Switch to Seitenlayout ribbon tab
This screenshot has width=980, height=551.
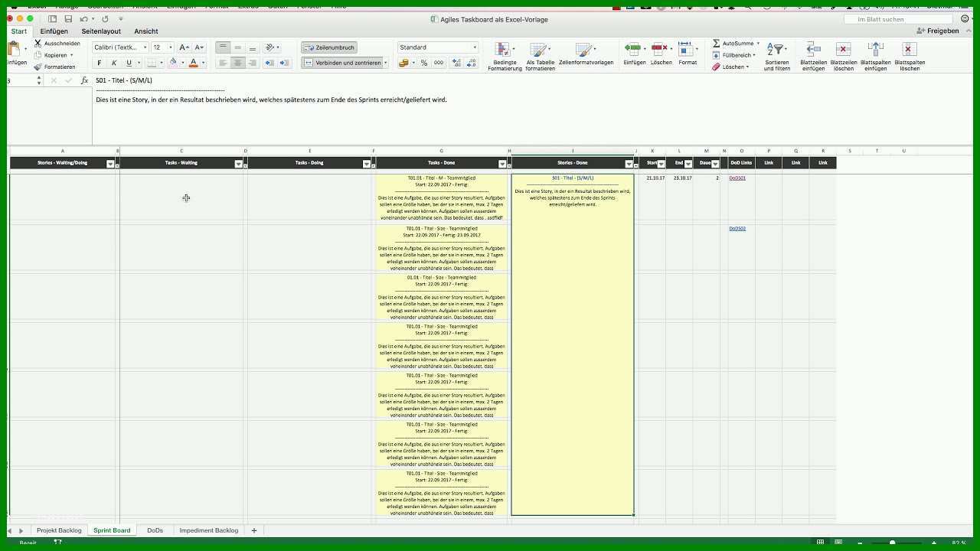click(101, 31)
